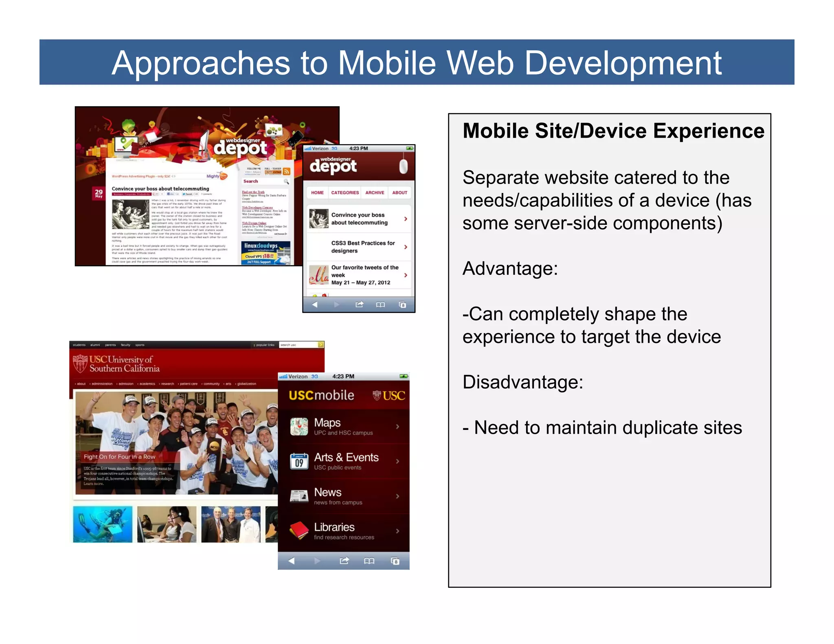
Task: Tap the Arts & Events calendar icon
Action: tap(299, 461)
